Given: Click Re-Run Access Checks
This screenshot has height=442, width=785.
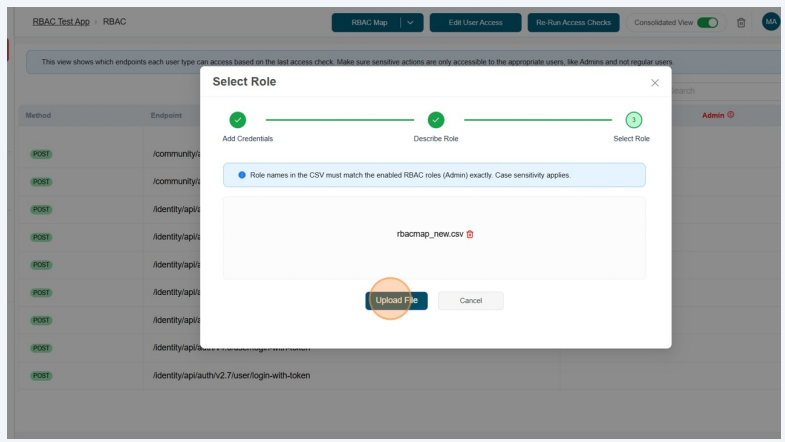Looking at the screenshot, I should pos(573,23).
